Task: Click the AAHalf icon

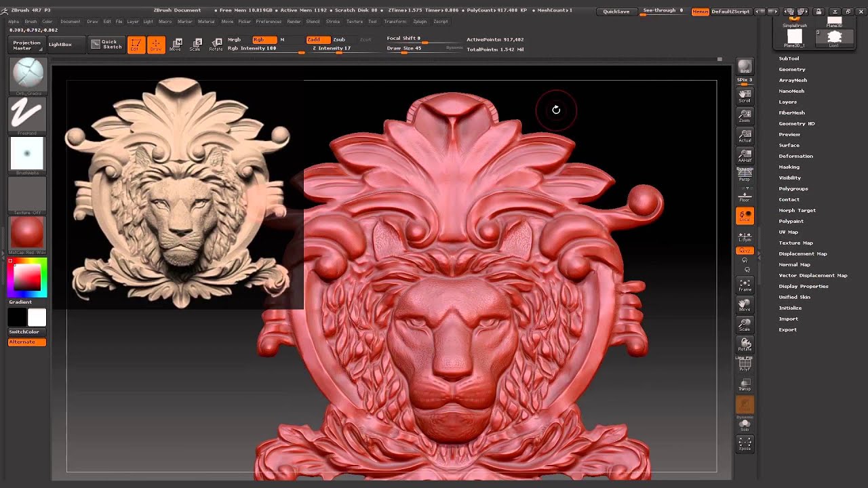Action: click(x=745, y=157)
